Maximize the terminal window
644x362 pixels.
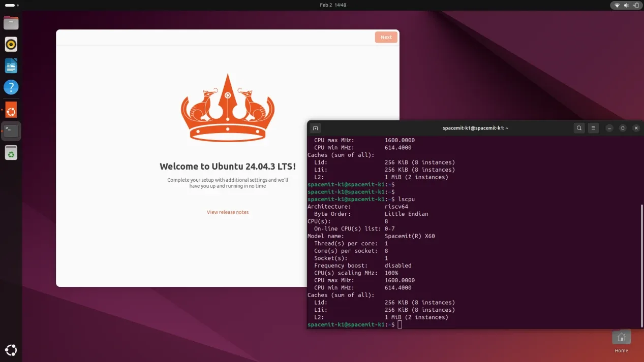click(x=623, y=128)
